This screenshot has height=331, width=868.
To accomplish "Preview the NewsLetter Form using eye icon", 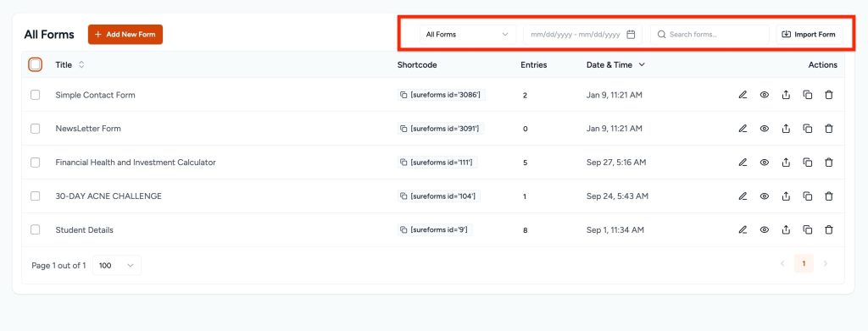I will (765, 129).
